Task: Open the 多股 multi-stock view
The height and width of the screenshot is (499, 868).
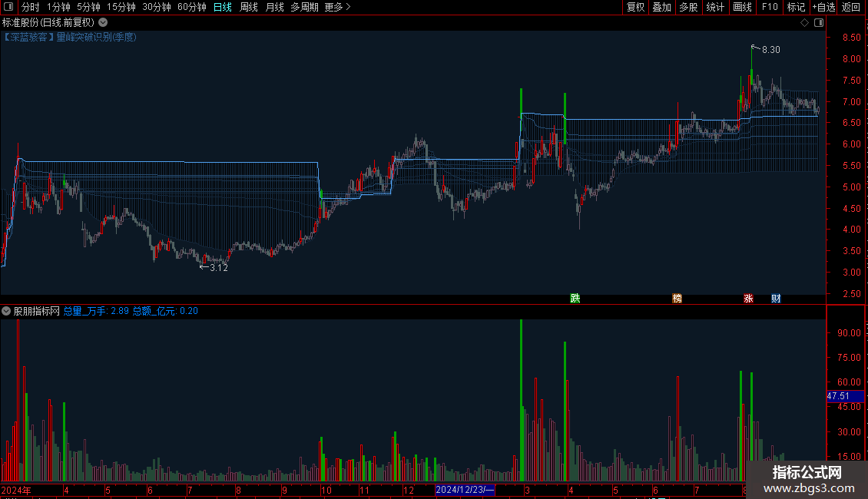Action: click(688, 7)
